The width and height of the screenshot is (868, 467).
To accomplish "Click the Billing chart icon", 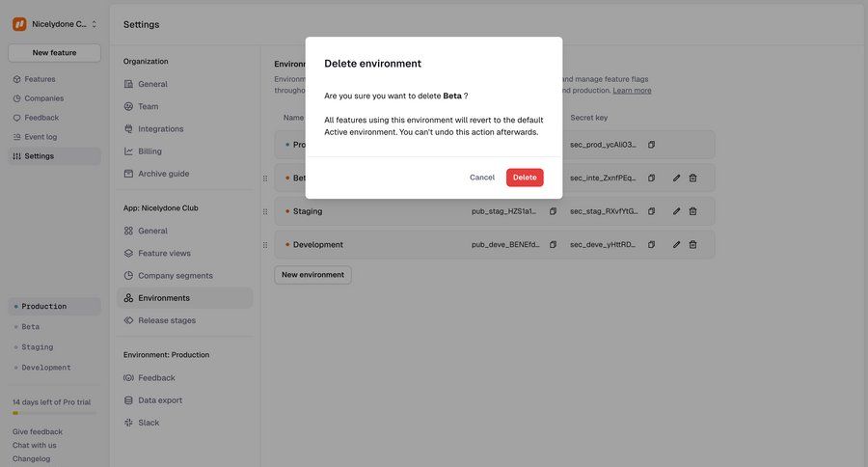I will pos(128,151).
